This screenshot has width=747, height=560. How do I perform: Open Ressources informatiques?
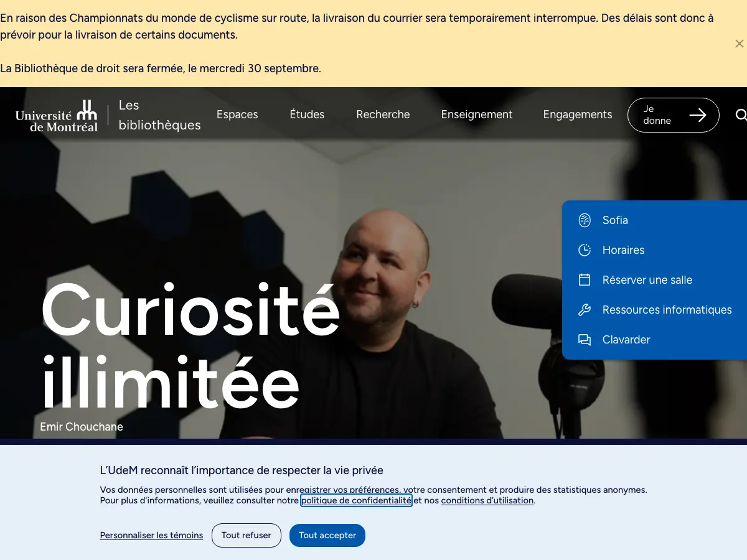click(x=667, y=310)
